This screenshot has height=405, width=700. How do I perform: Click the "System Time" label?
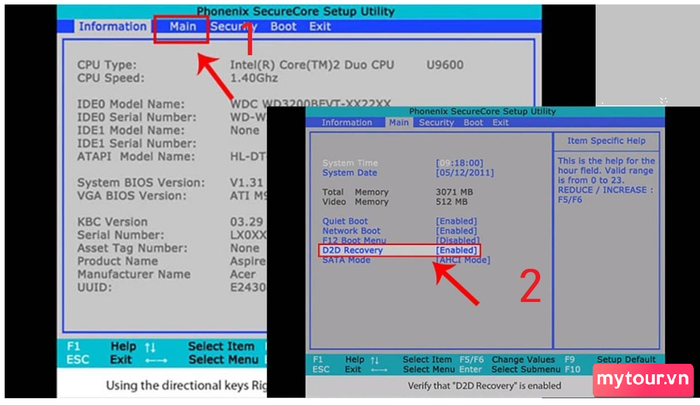[350, 163]
